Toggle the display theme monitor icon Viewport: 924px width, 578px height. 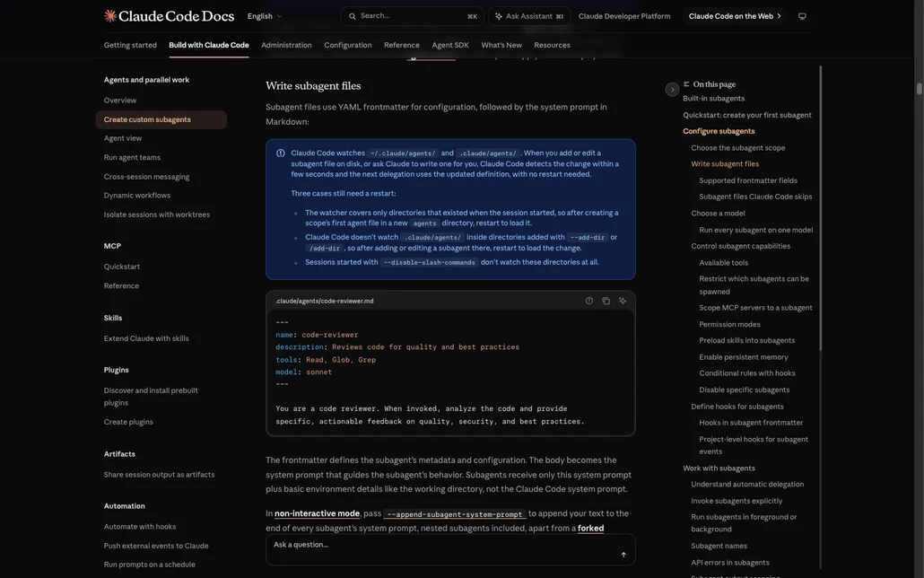802,16
